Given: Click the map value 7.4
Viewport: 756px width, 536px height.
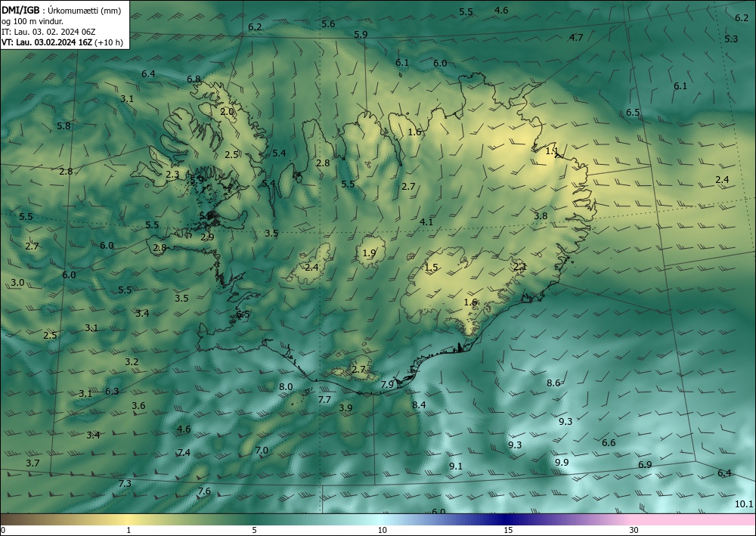Looking at the screenshot, I should pyautogui.click(x=184, y=452).
